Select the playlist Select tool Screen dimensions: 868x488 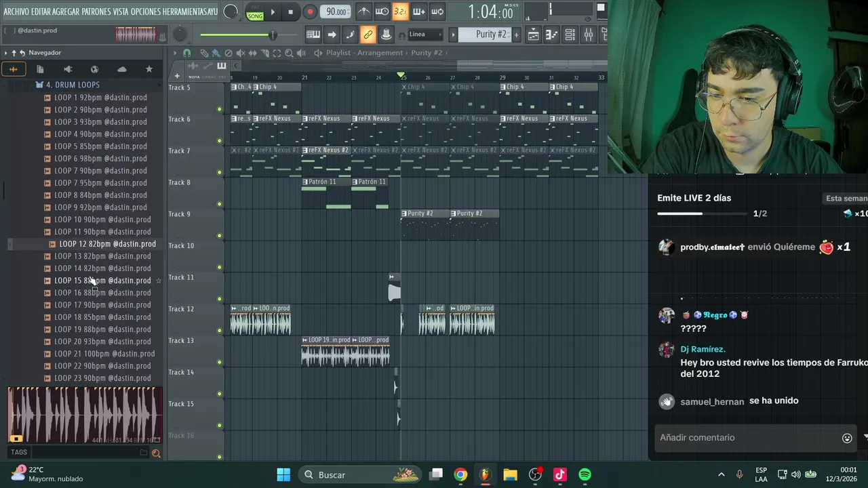point(277,53)
